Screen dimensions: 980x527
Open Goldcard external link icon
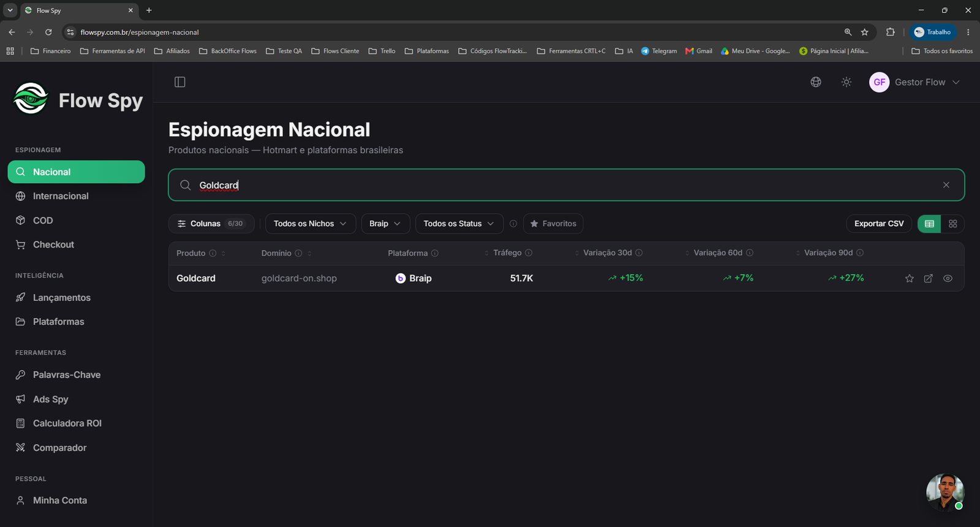(x=929, y=278)
